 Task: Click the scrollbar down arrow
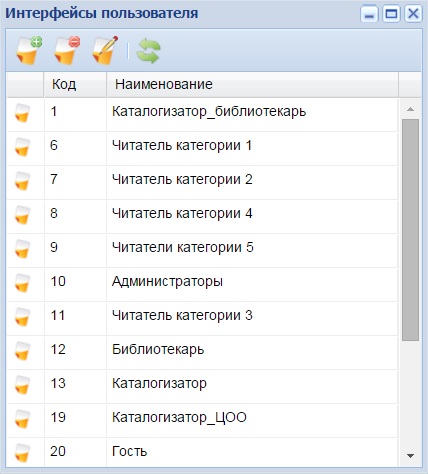point(410,456)
